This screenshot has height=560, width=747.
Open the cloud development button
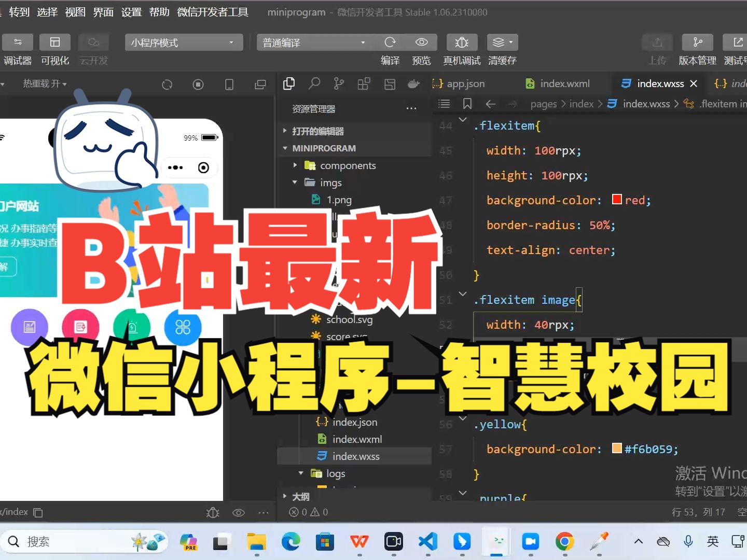(x=93, y=42)
